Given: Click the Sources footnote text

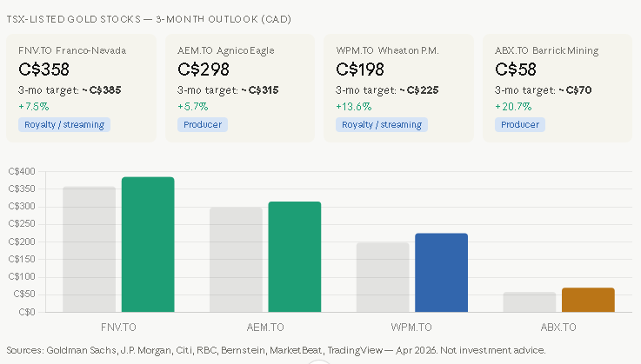Looking at the screenshot, I should click(x=276, y=350).
